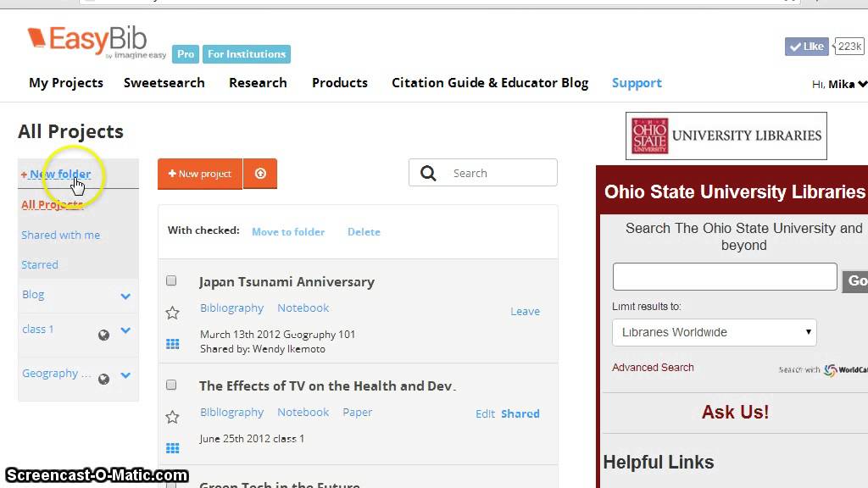Viewport: 868px width, 488px height.
Task: Click 'Shared by: Wendy Ikemoto' text
Action: 263,349
